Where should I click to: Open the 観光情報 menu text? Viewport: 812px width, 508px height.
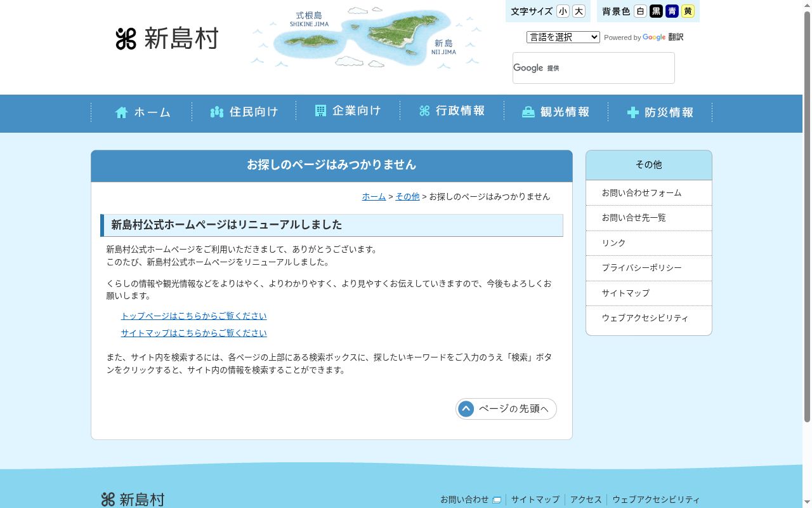(565, 112)
